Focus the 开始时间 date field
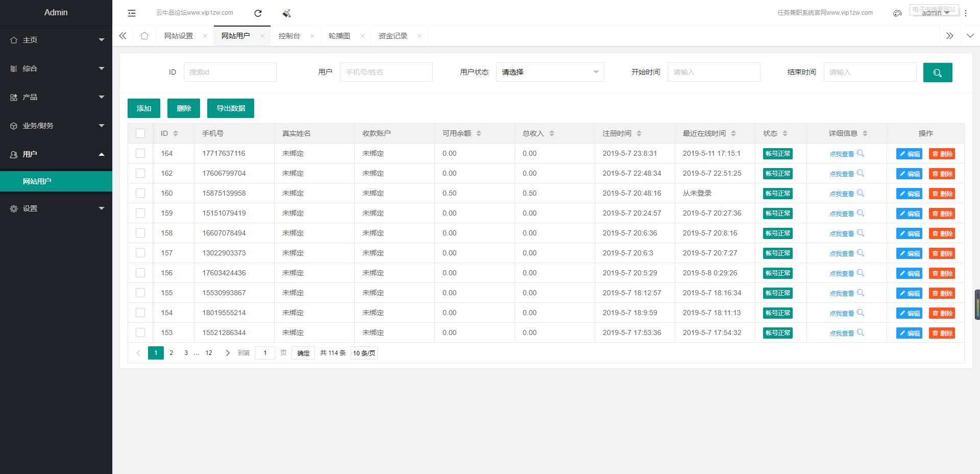Image resolution: width=980 pixels, height=474 pixels. [x=714, y=72]
